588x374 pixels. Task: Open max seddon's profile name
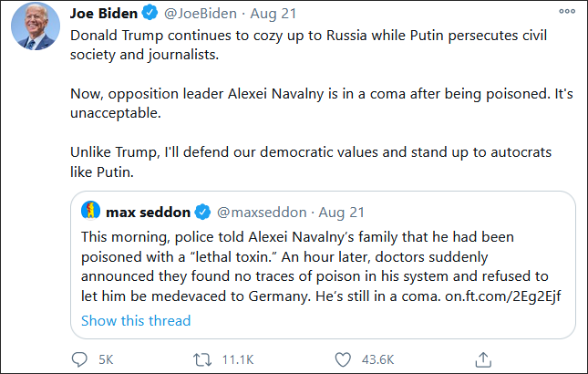pos(148,213)
